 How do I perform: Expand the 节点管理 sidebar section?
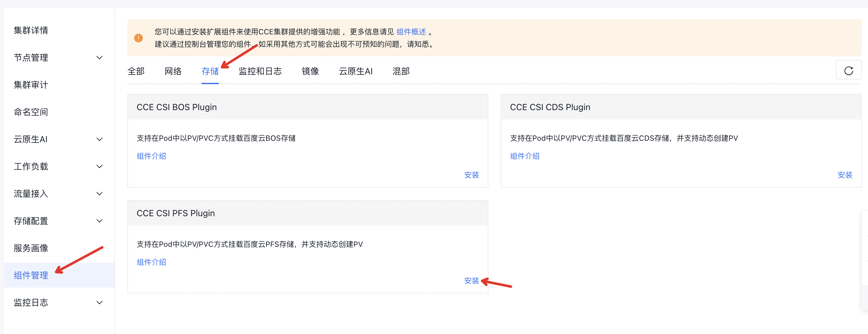tap(100, 57)
